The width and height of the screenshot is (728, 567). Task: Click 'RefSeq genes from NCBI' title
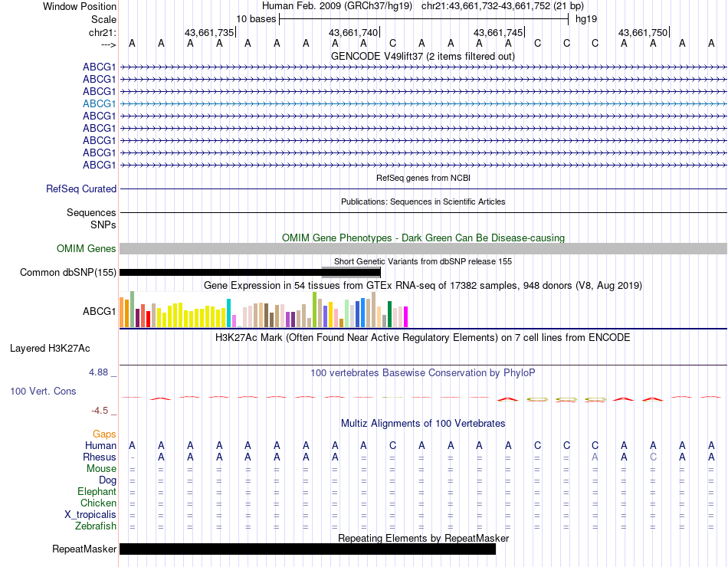click(x=423, y=178)
